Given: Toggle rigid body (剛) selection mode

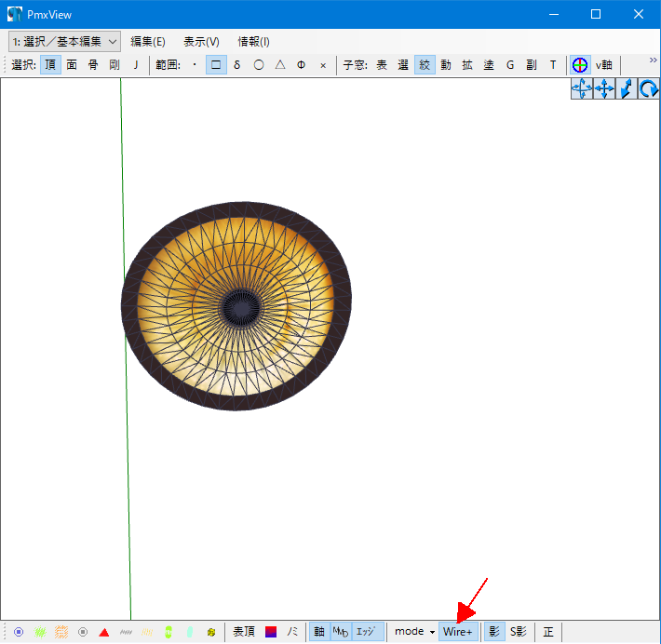Looking at the screenshot, I should (115, 65).
